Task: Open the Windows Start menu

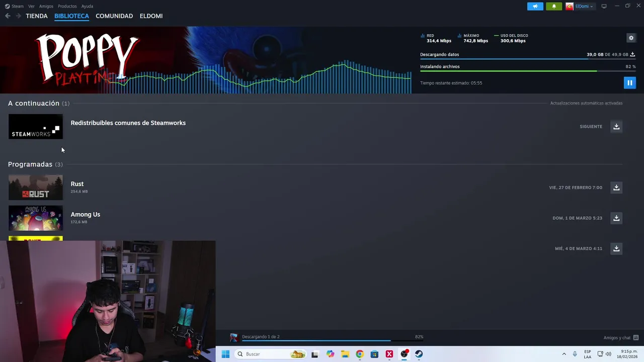Action: (x=225, y=354)
